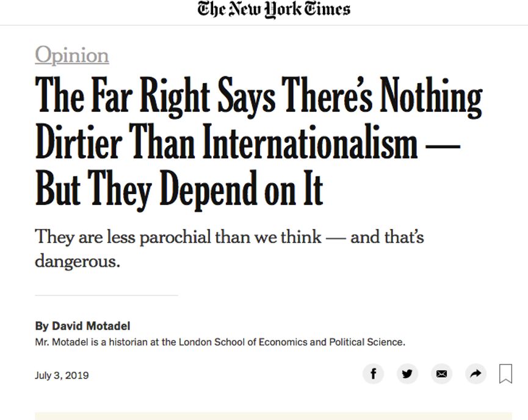Save article with bookmark icon
Viewport: 528px width, 420px height.
click(506, 374)
